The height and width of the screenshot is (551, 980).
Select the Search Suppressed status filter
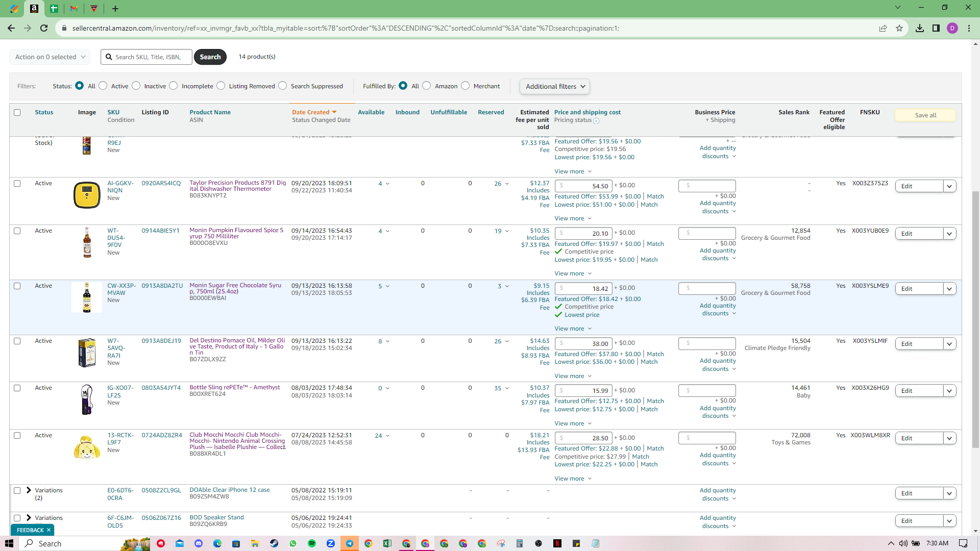tap(283, 86)
